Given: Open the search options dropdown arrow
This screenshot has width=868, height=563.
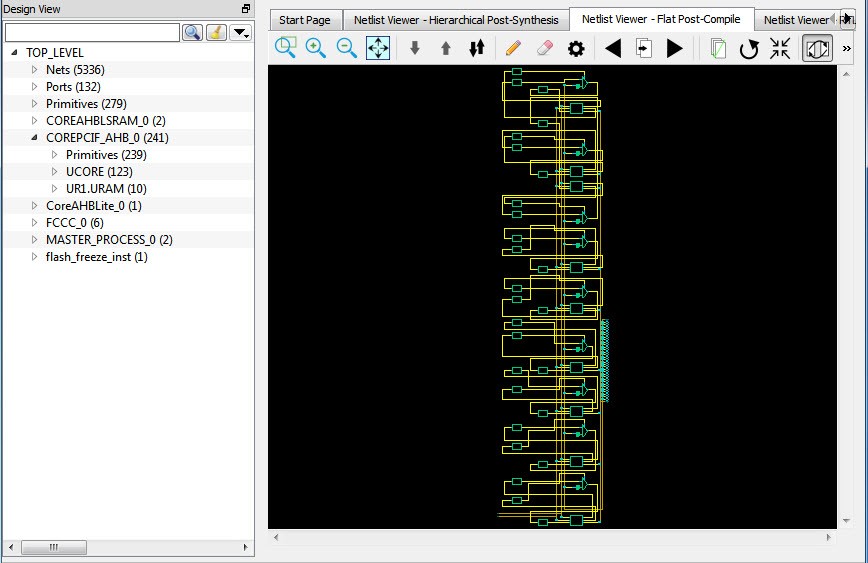Looking at the screenshot, I should coord(241,32).
